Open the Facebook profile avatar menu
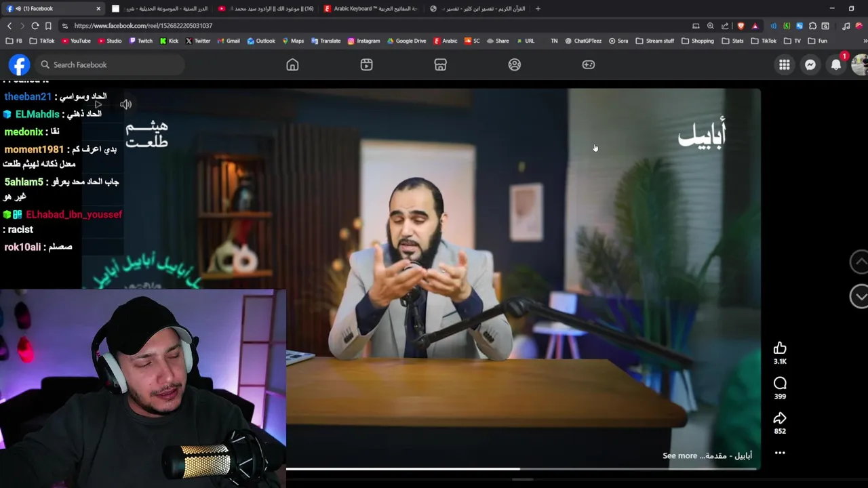The height and width of the screenshot is (488, 868). click(860, 64)
